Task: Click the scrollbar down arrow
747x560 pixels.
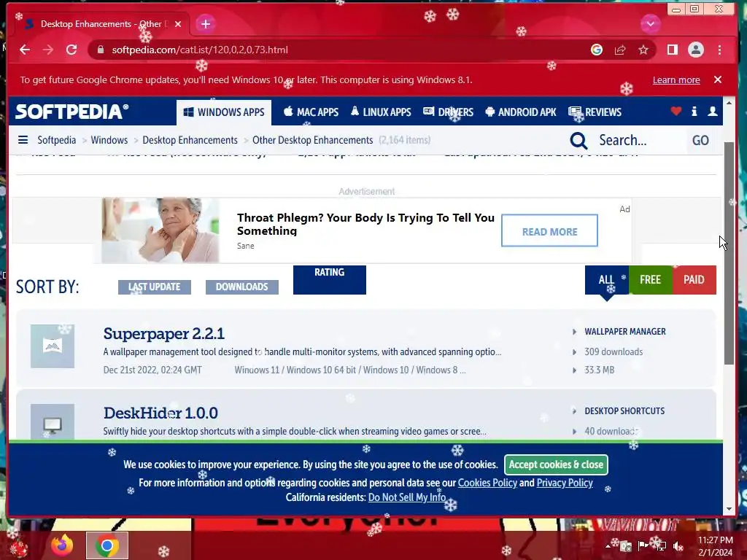Action: [x=729, y=509]
